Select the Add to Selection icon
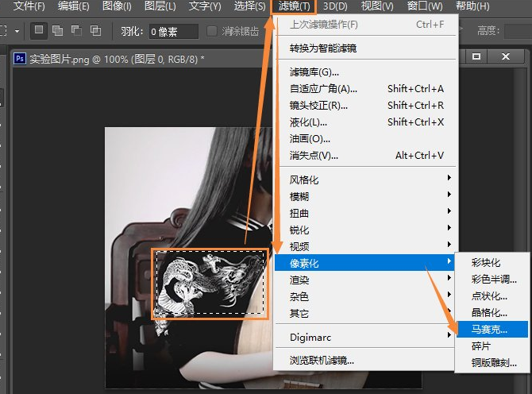Image resolution: width=532 pixels, height=394 pixels. (57, 30)
